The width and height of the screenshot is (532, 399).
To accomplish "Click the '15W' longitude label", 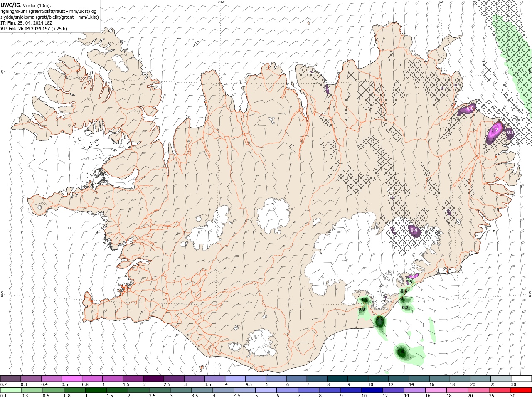I will [440, 2].
